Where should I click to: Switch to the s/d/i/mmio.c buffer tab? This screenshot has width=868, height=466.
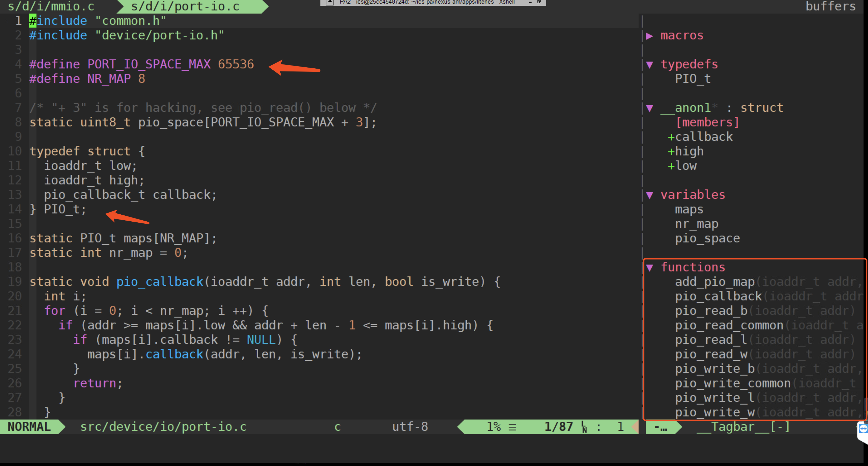tap(51, 6)
